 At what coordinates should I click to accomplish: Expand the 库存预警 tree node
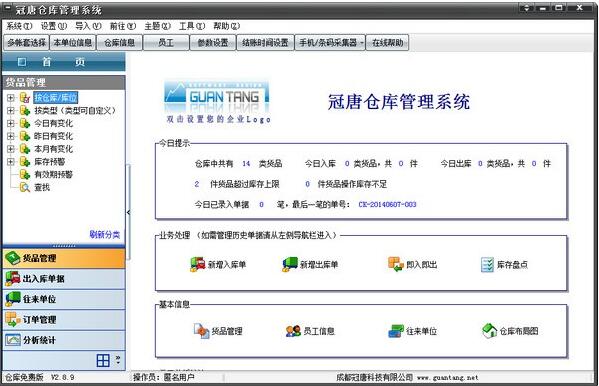pyautogui.click(x=11, y=162)
